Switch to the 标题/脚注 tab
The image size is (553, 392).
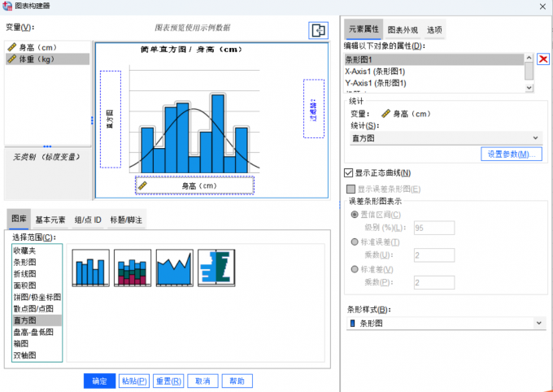126,220
